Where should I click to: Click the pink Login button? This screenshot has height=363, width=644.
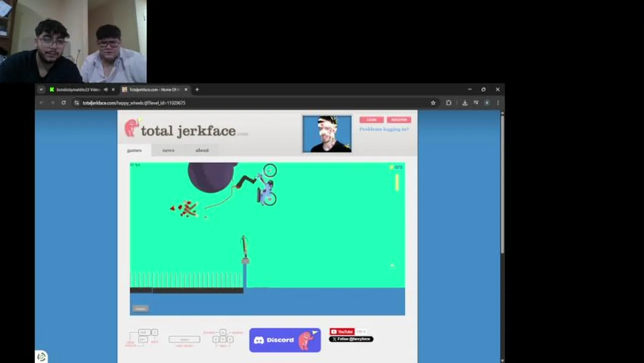tap(372, 120)
